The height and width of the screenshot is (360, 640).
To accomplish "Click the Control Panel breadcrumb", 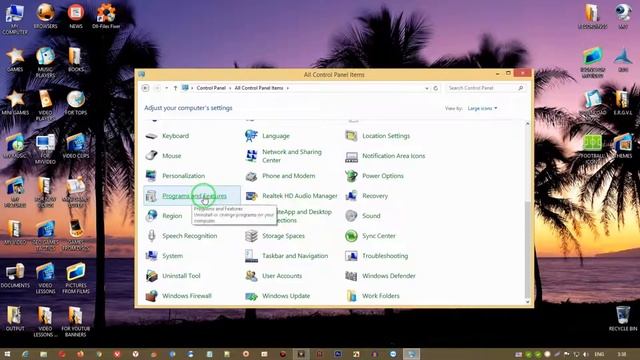I will pos(211,88).
